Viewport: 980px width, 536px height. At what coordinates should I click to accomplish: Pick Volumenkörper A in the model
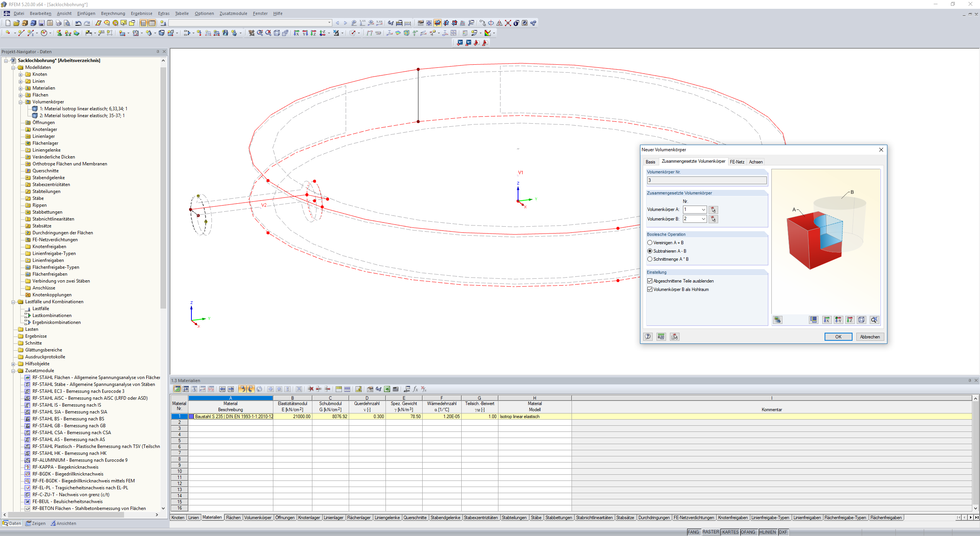pyautogui.click(x=713, y=210)
